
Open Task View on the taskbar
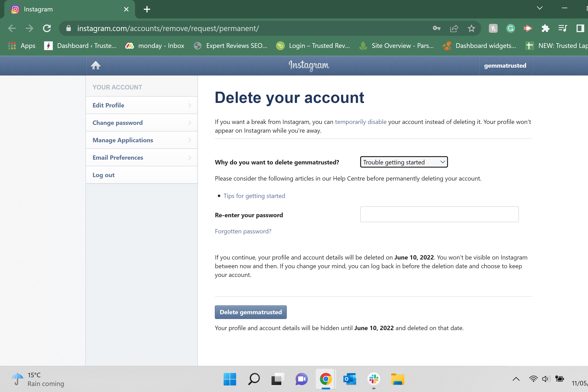coord(278,379)
